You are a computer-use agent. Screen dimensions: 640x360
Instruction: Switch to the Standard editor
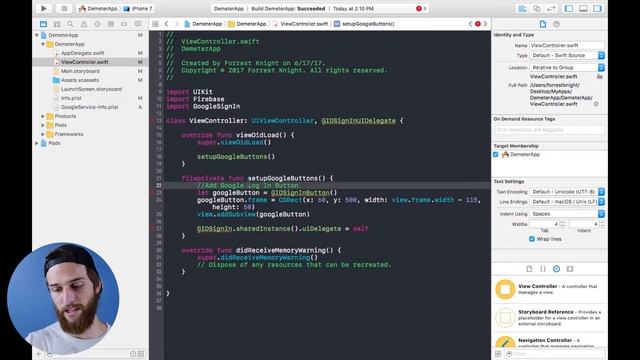[x=522, y=9]
